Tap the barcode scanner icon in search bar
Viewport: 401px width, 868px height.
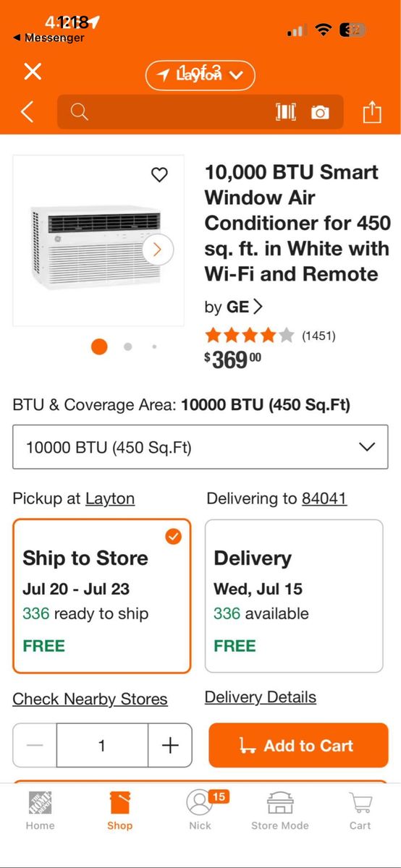(x=286, y=112)
